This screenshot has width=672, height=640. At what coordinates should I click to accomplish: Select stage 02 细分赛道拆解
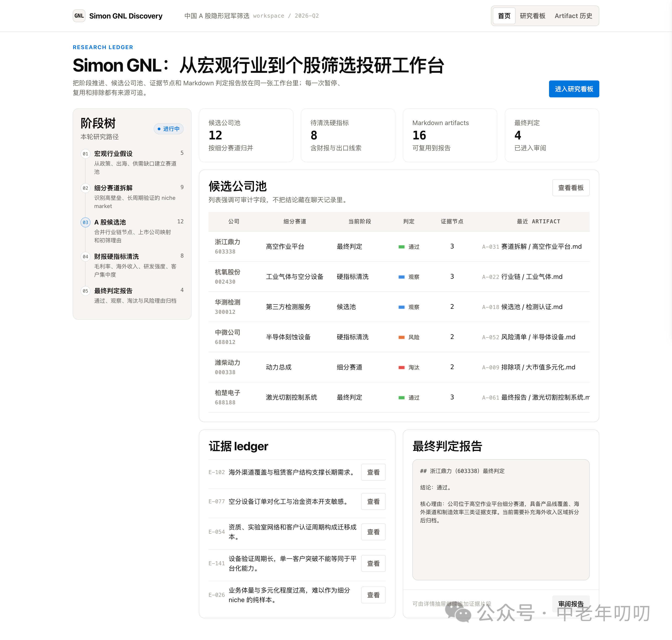tap(132, 197)
